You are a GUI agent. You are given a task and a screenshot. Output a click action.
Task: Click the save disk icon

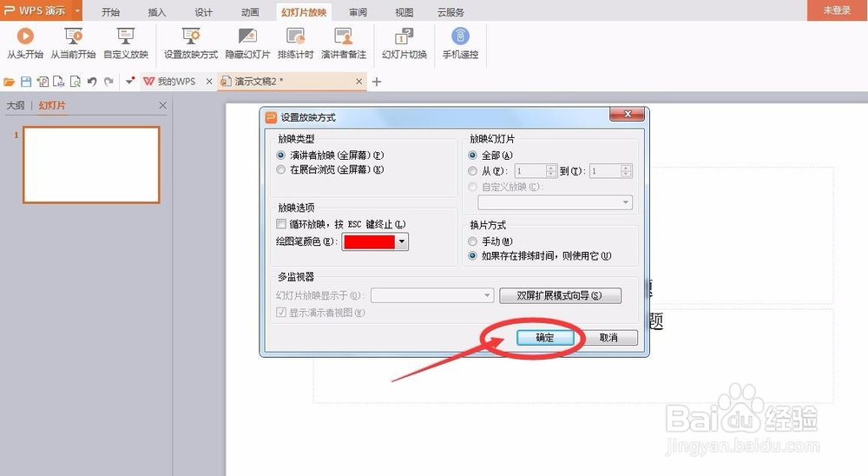(x=25, y=82)
